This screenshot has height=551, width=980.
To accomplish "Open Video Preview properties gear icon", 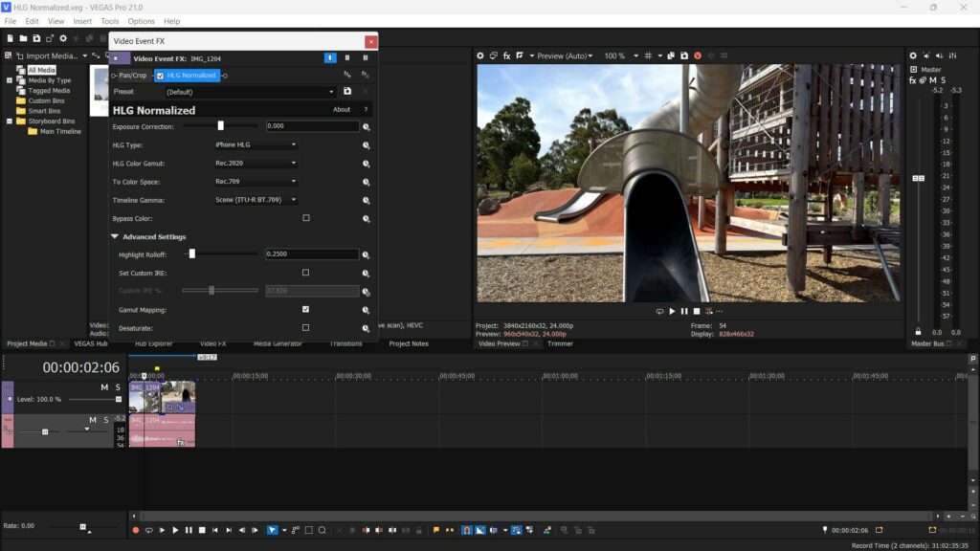I will [480, 55].
